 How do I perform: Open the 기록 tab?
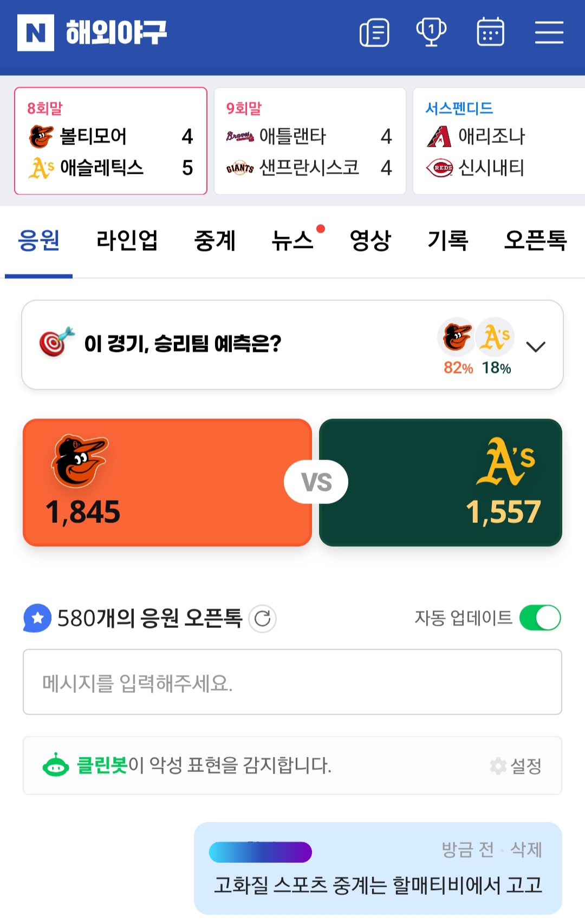448,240
